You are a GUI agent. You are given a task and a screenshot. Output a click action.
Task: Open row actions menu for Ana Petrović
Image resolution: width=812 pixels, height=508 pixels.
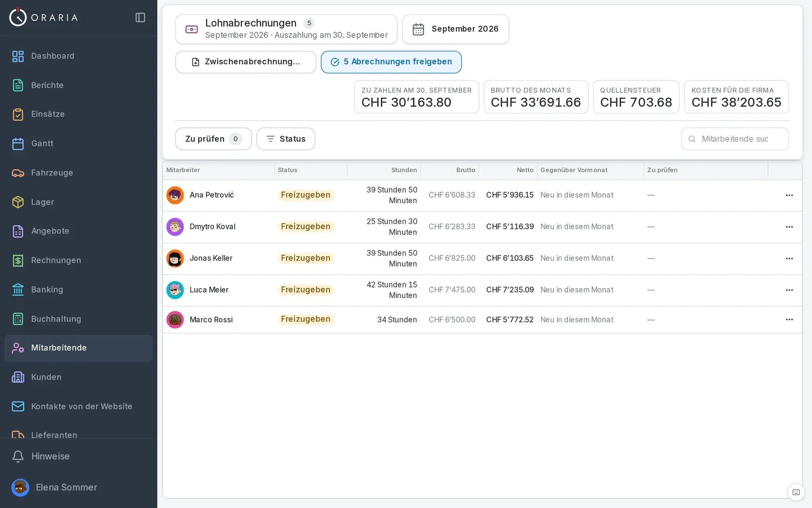[789, 195]
